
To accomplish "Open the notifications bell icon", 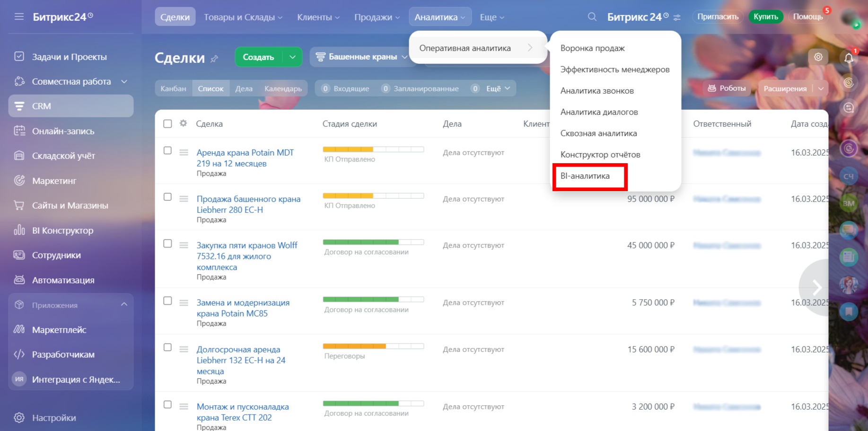I will tap(849, 58).
